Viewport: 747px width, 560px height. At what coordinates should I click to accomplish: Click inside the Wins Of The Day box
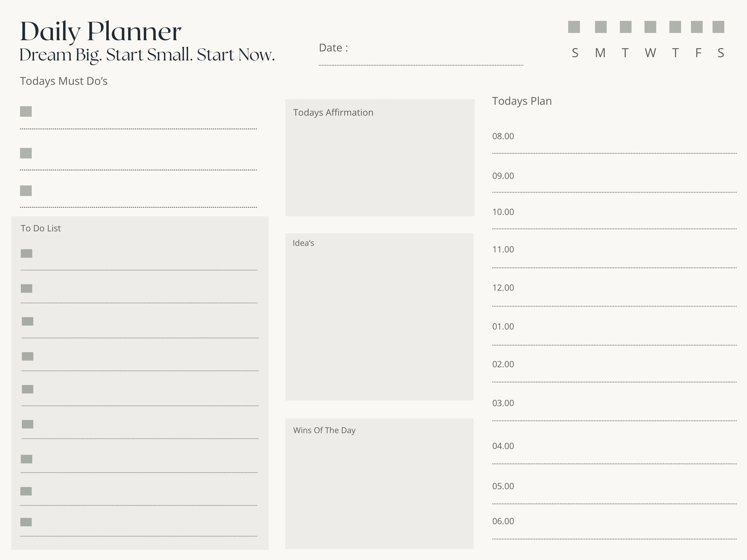[x=379, y=484]
